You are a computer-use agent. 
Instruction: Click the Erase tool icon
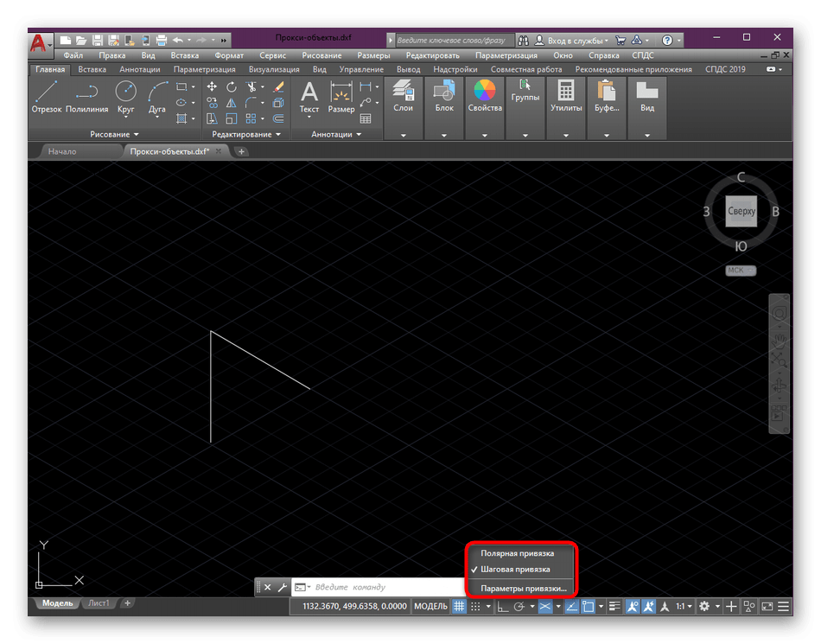(278, 87)
